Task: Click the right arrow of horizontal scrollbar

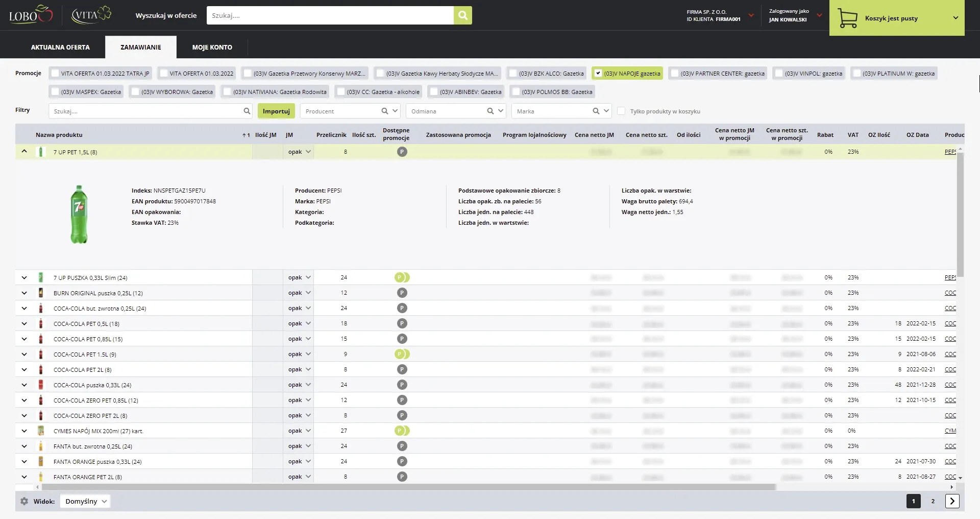Action: click(x=952, y=487)
